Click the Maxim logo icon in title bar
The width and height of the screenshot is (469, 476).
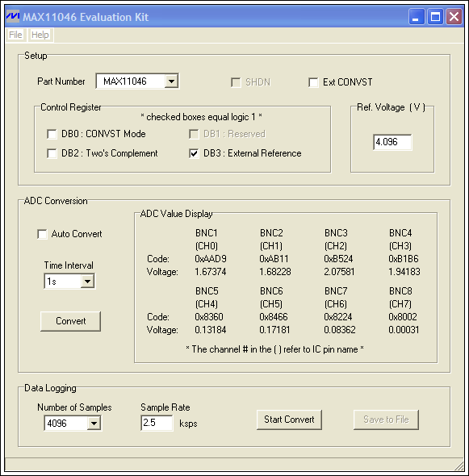click(x=13, y=16)
